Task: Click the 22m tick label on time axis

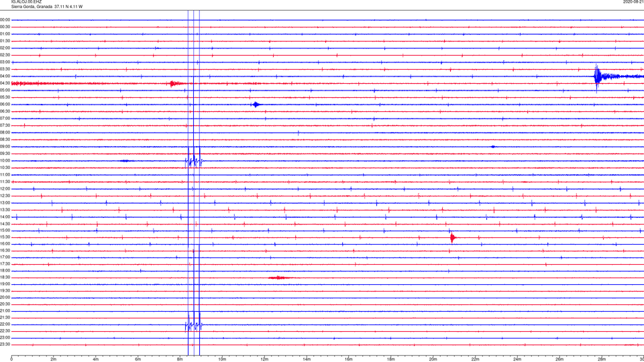Action: pos(475,359)
